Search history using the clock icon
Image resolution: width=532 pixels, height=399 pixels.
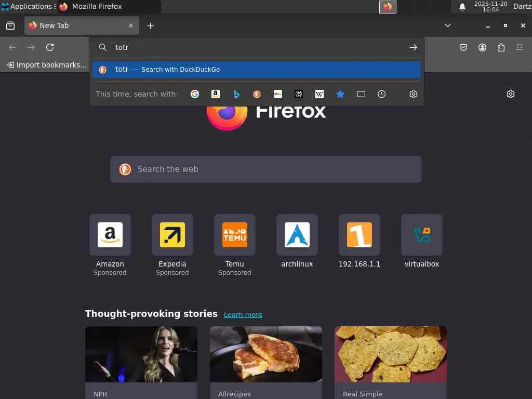click(382, 94)
